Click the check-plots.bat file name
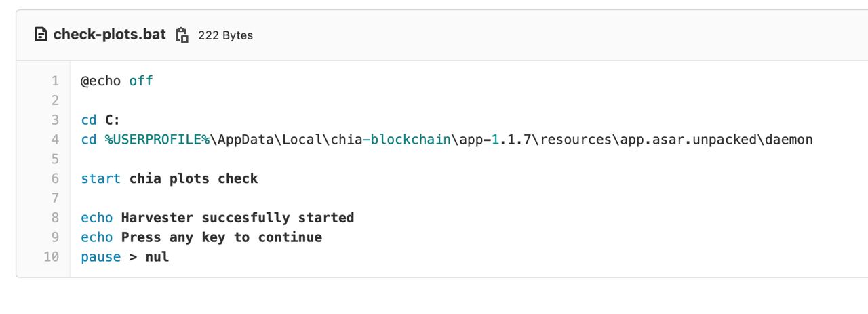This screenshot has width=868, height=314. pyautogui.click(x=110, y=35)
